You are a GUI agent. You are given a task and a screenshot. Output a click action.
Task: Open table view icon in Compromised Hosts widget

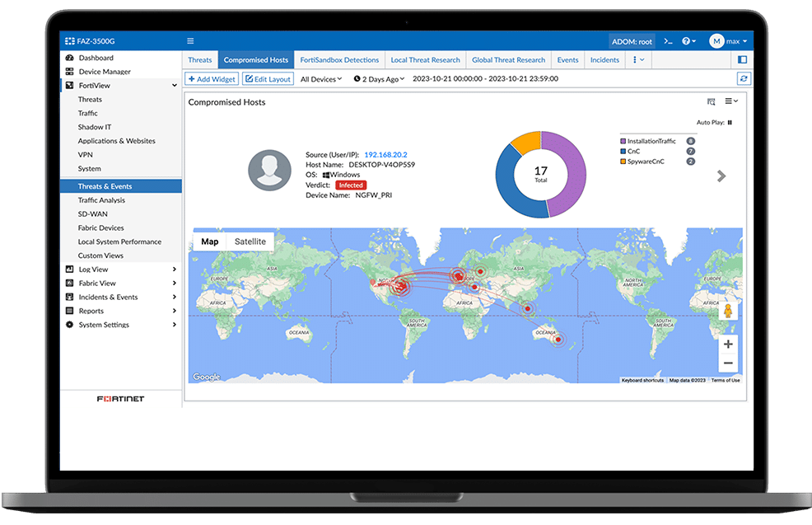coord(711,101)
